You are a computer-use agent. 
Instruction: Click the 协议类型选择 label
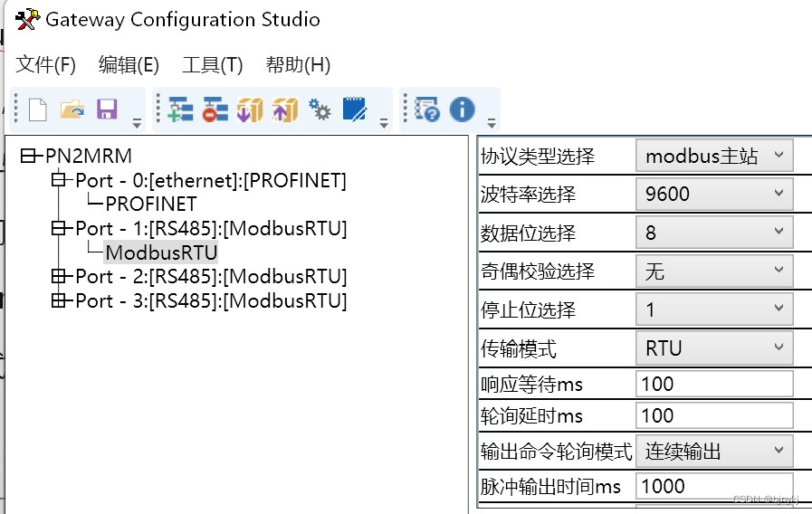[538, 156]
